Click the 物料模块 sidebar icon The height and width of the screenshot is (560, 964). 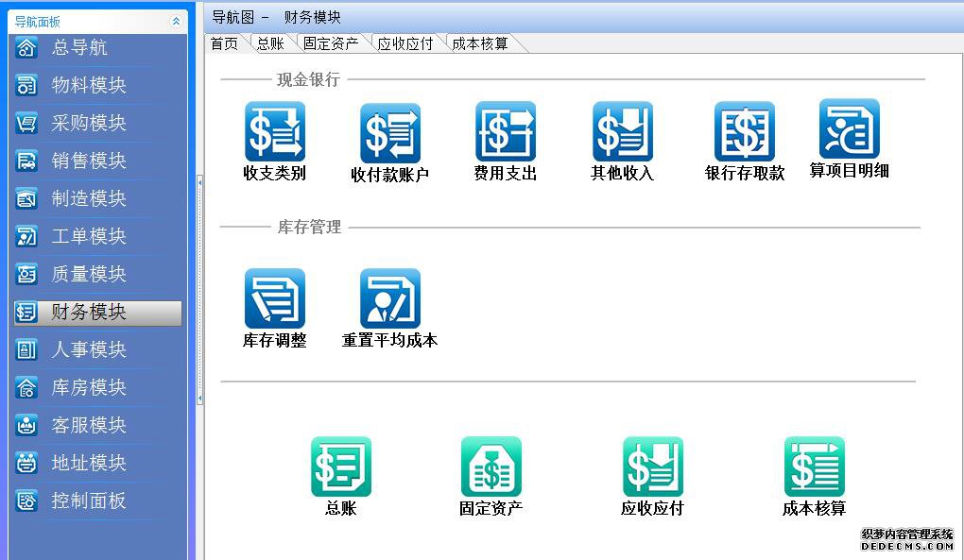coord(26,85)
